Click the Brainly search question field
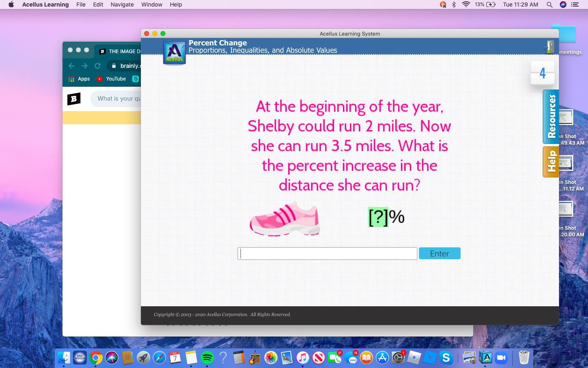Image resolution: width=588 pixels, height=368 pixels. (116, 99)
